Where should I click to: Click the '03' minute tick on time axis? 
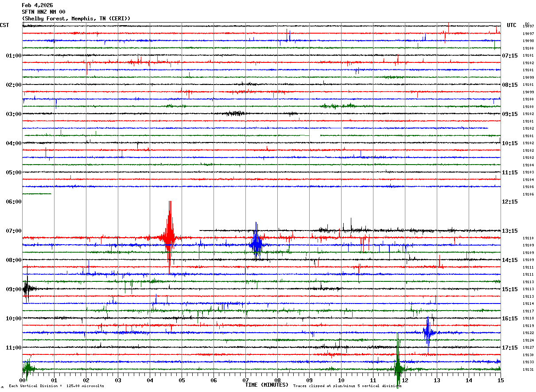point(118,380)
